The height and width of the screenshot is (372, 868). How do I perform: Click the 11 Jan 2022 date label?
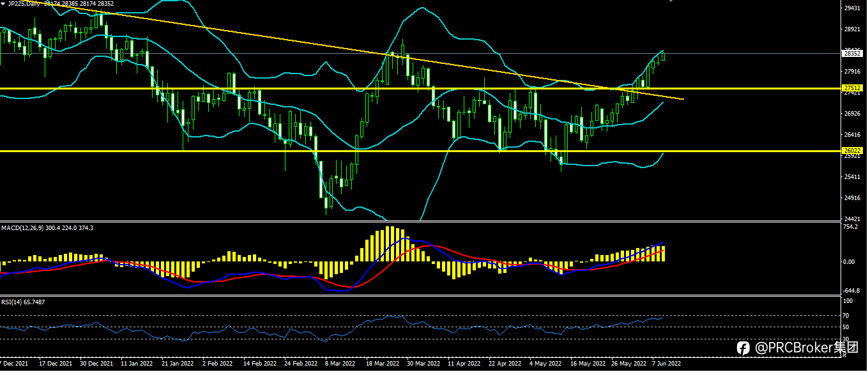[137, 363]
